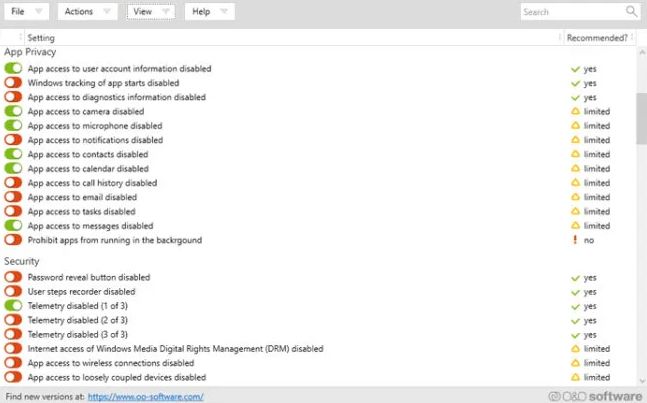The image size is (647, 403).
Task: Open the oo-software.com link
Action: pyautogui.click(x=146, y=396)
